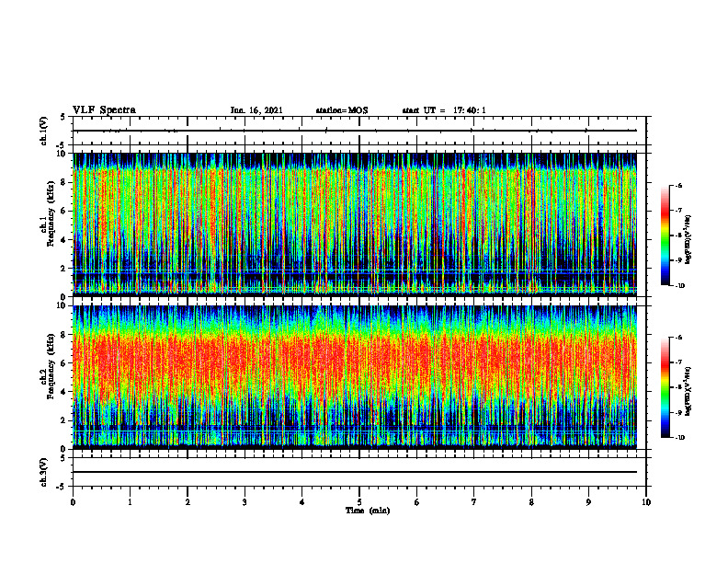Click the 'start UT = 17:40:1' label
The image size is (728, 563).
pos(444,110)
